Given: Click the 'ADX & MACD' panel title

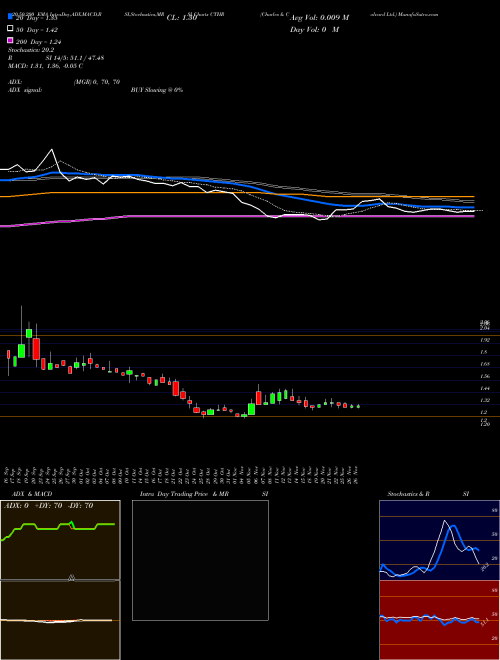Looking at the screenshot, I should point(32,494).
